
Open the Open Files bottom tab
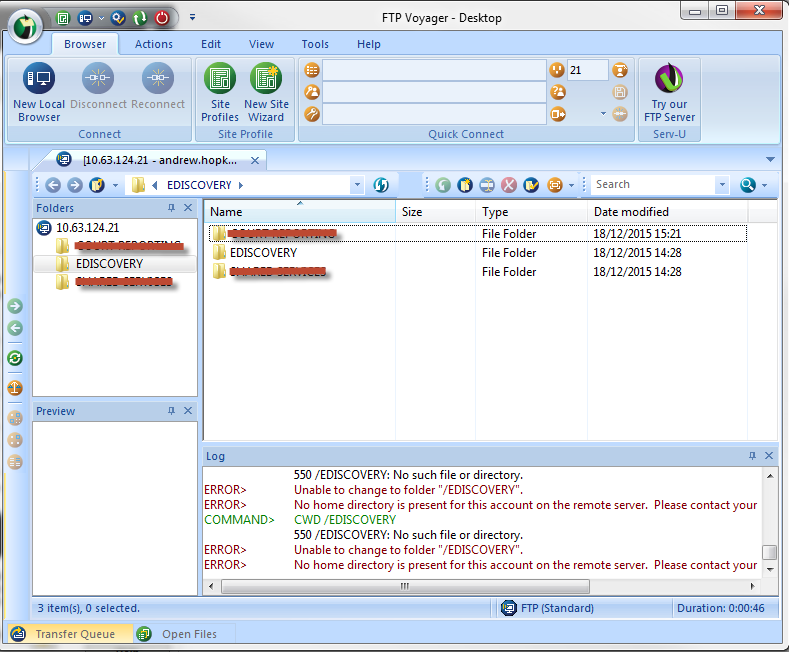(180, 634)
